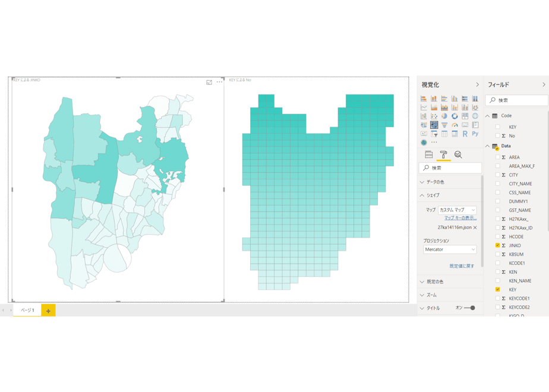Switch to the ページ 1 tab

27,310
